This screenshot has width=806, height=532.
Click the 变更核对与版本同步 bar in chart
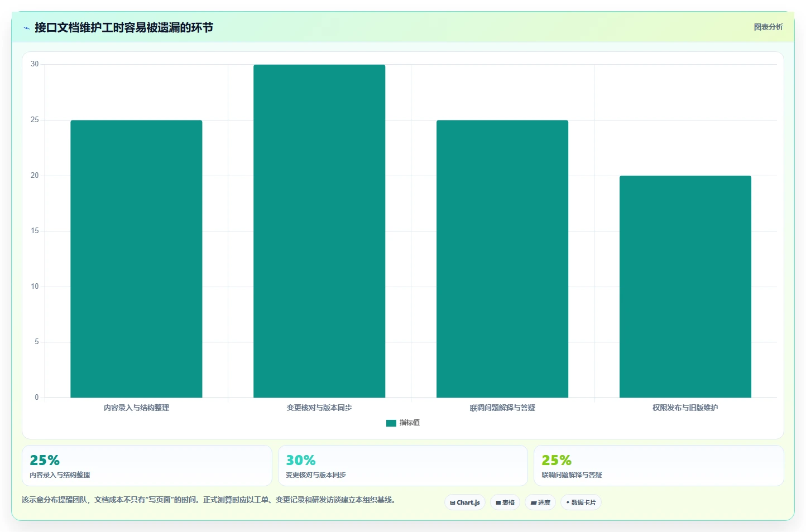[x=319, y=231]
